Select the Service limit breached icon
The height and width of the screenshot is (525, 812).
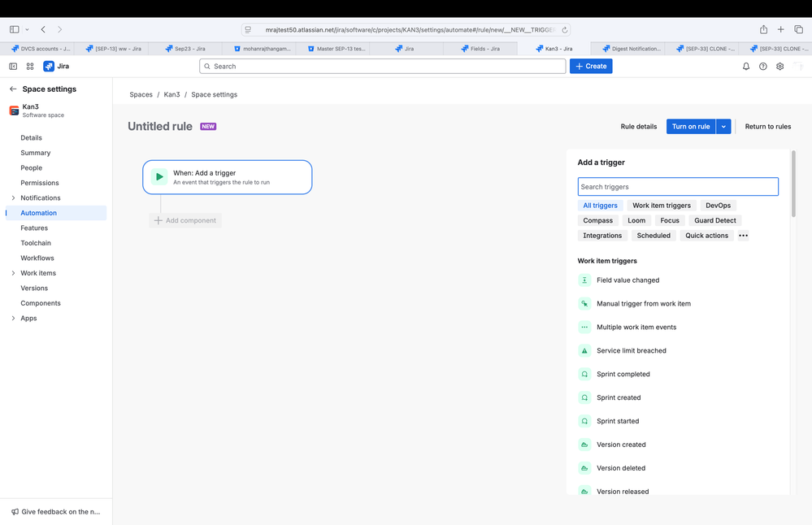[x=584, y=350]
